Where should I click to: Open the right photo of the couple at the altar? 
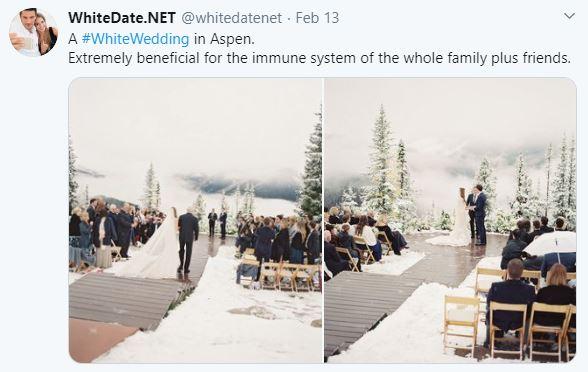(x=450, y=220)
